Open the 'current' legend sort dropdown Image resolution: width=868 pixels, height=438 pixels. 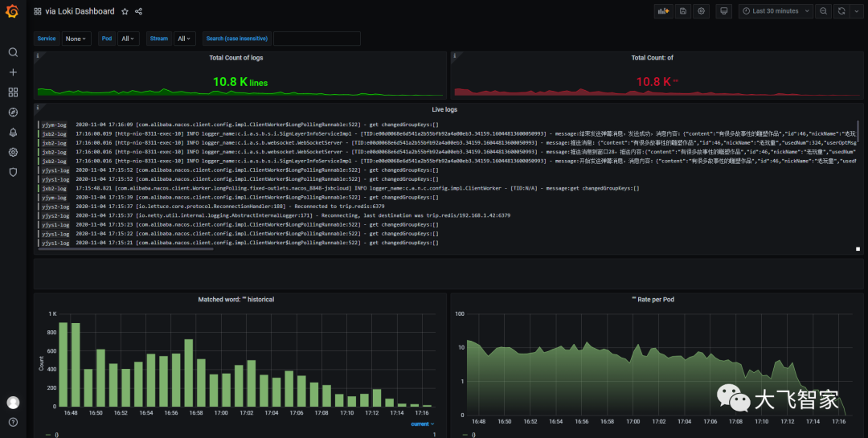[x=423, y=424]
